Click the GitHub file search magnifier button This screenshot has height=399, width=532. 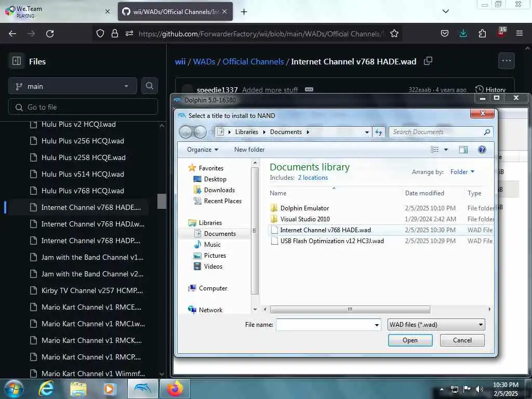149,86
